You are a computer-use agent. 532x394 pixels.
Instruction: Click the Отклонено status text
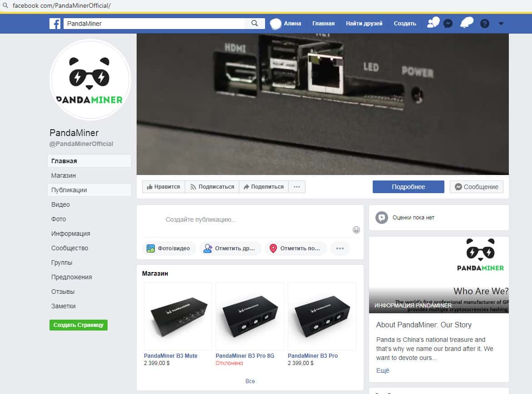click(x=229, y=363)
